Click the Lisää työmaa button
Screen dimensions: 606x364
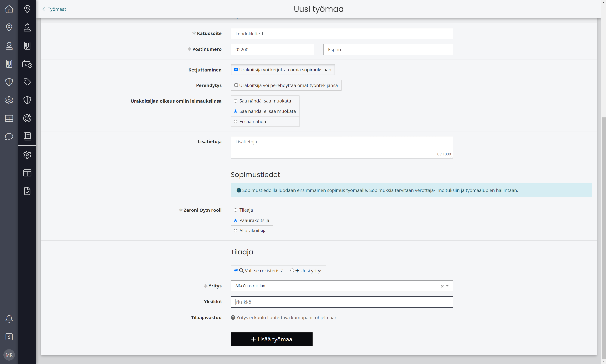pyautogui.click(x=271, y=339)
